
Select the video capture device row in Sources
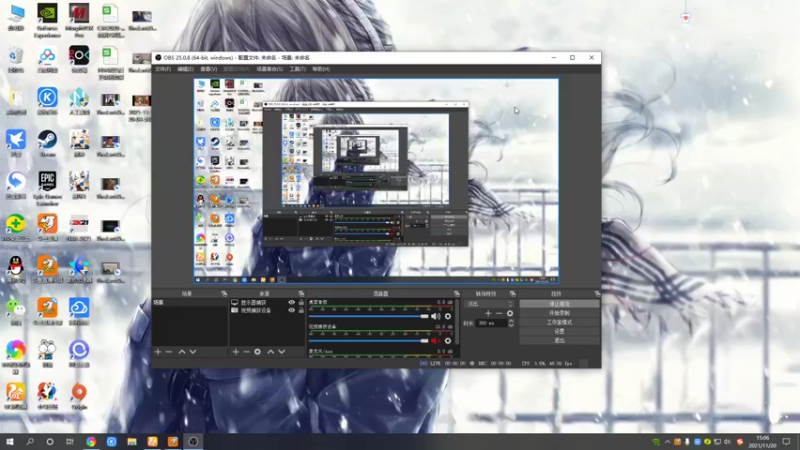click(x=267, y=310)
